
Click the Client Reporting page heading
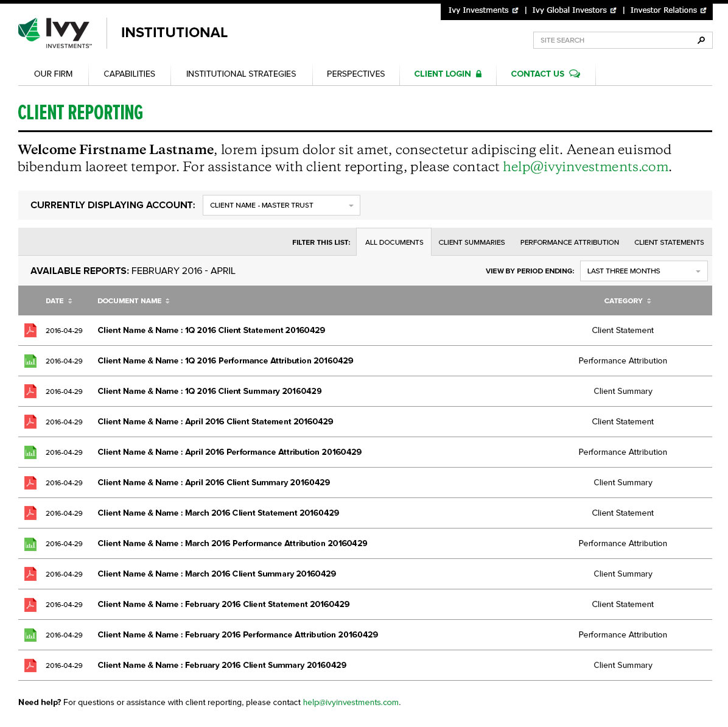(80, 113)
